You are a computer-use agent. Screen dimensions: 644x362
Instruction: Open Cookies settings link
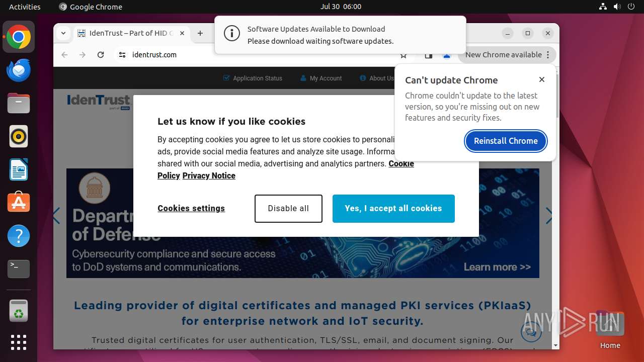click(191, 208)
